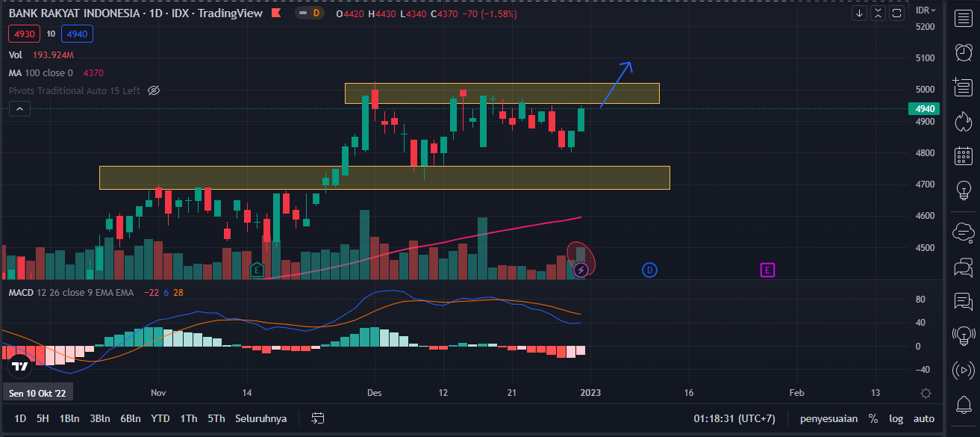This screenshot has width=980, height=437.
Task: Open the Public chats cloud icon
Action: click(x=964, y=232)
